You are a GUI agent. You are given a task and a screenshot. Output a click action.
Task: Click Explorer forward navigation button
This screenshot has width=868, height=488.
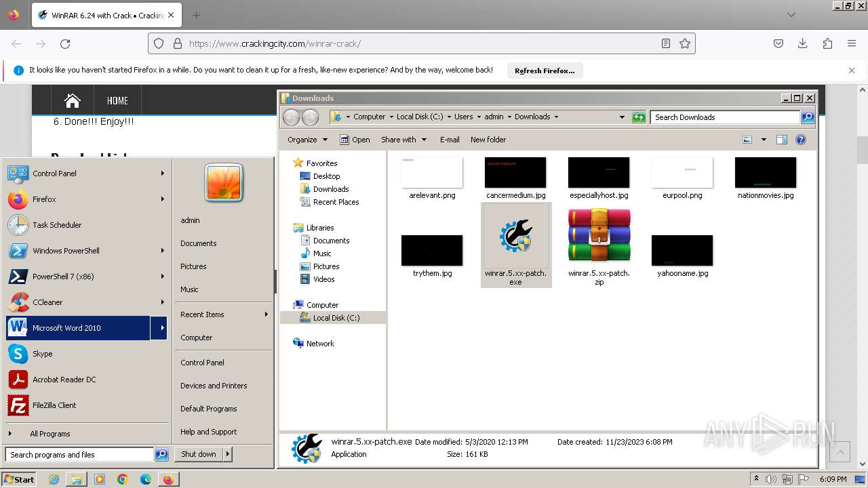click(310, 117)
